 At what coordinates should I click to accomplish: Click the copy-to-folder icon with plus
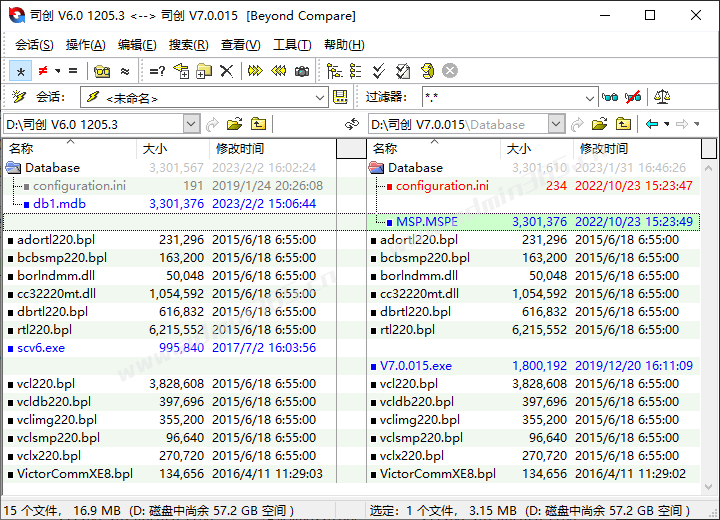tap(181, 71)
